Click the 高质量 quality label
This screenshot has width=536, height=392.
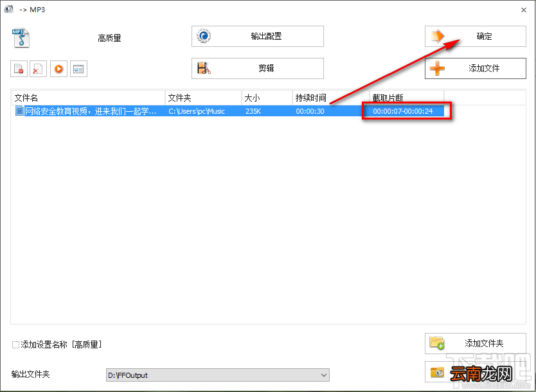click(x=109, y=38)
